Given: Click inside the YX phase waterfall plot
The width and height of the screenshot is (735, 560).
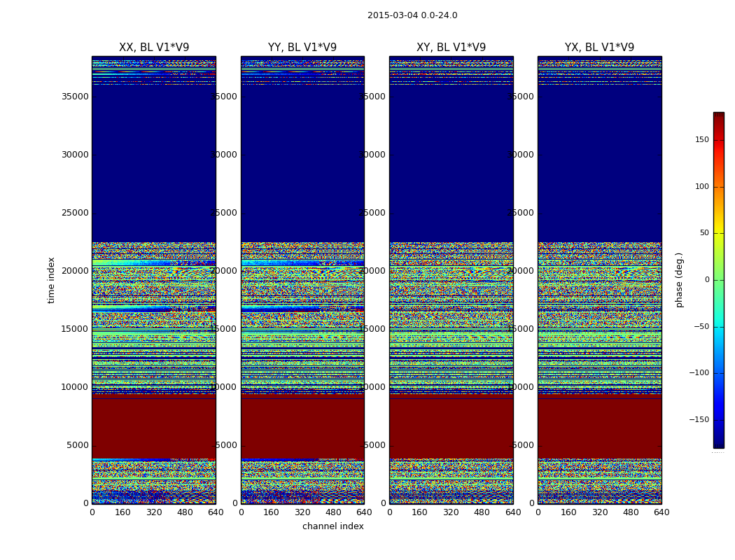Looking at the screenshot, I should pos(599,280).
